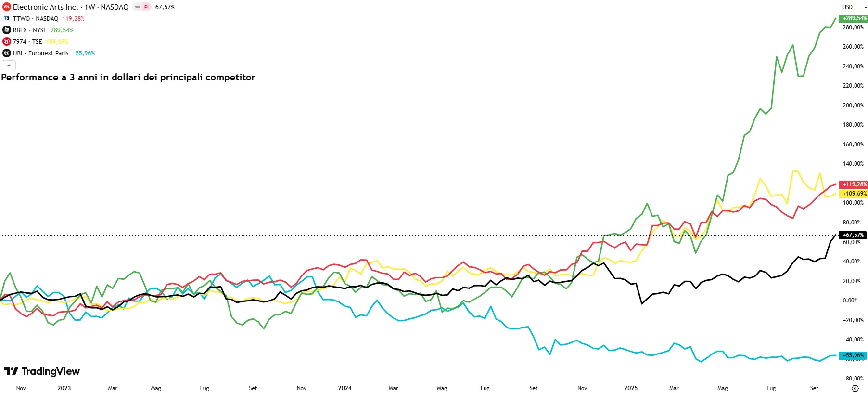Viewport: 868px width, 393px height.
Task: Click the TTWO Take-Two logo icon
Action: (x=7, y=18)
